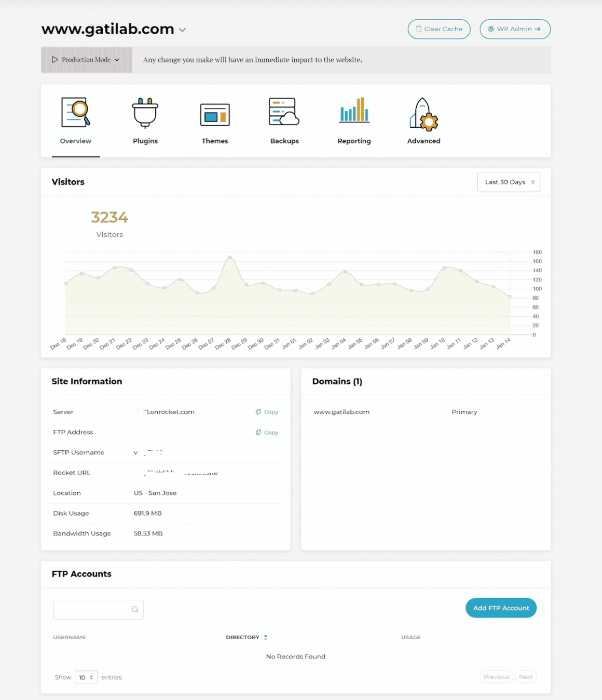Viewport: 602px width, 700px height.
Task: Open the Reporting bar chart icon
Action: click(354, 111)
